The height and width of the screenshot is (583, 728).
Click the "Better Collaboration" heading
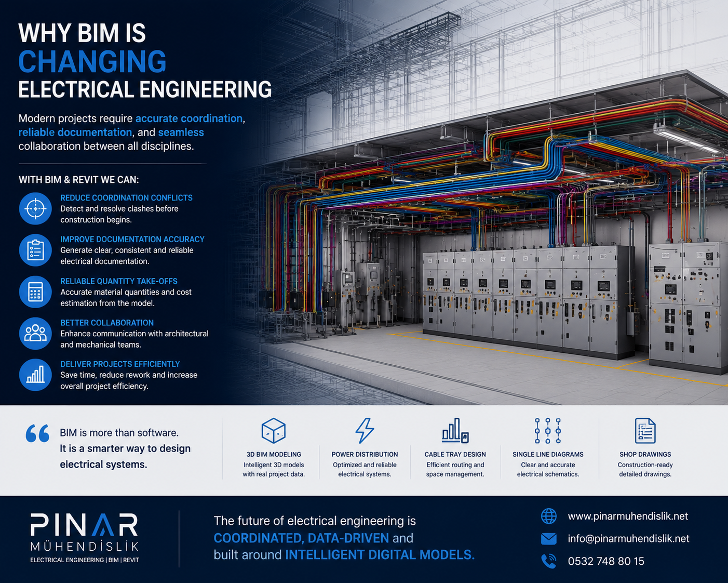[107, 323]
